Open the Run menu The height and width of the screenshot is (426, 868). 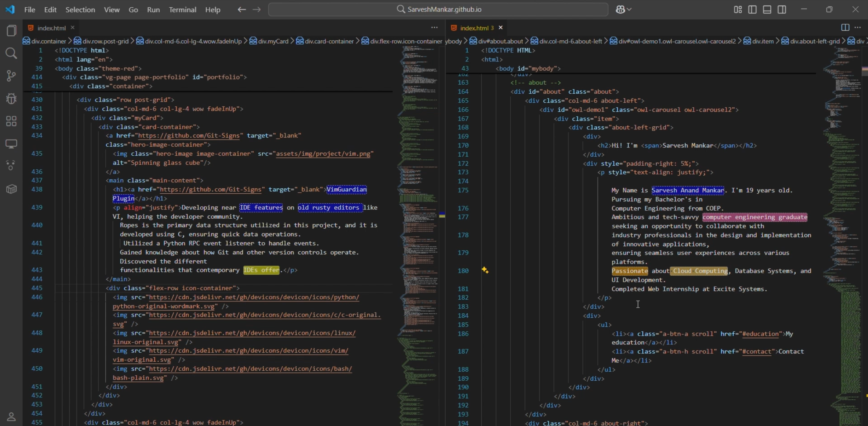click(x=153, y=10)
